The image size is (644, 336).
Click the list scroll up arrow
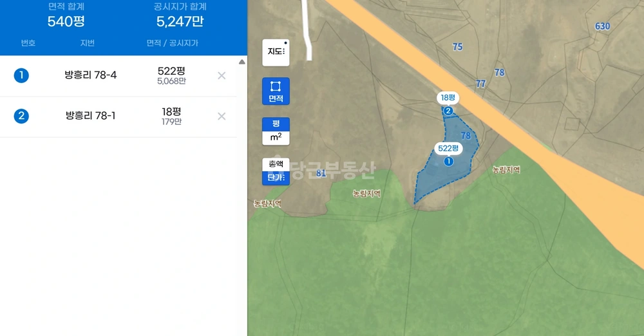point(242,62)
